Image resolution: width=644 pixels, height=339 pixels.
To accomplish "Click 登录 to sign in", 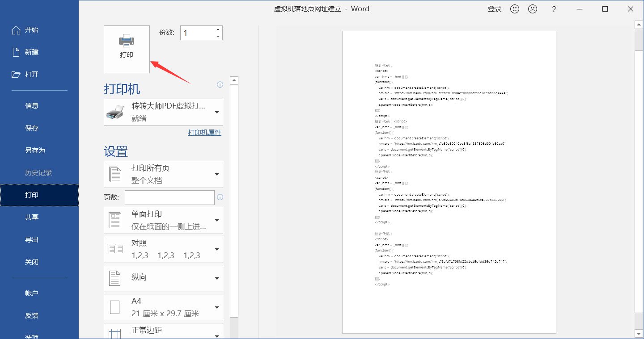I will 494,9.
